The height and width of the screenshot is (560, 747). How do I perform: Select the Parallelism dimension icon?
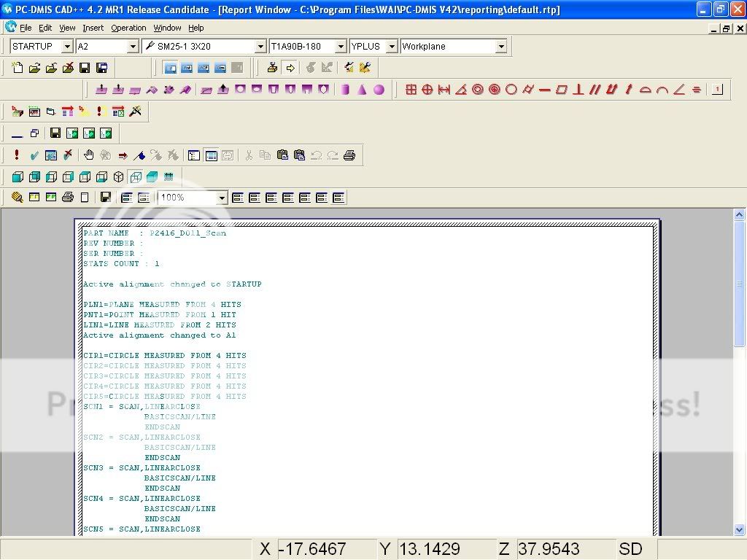point(594,89)
